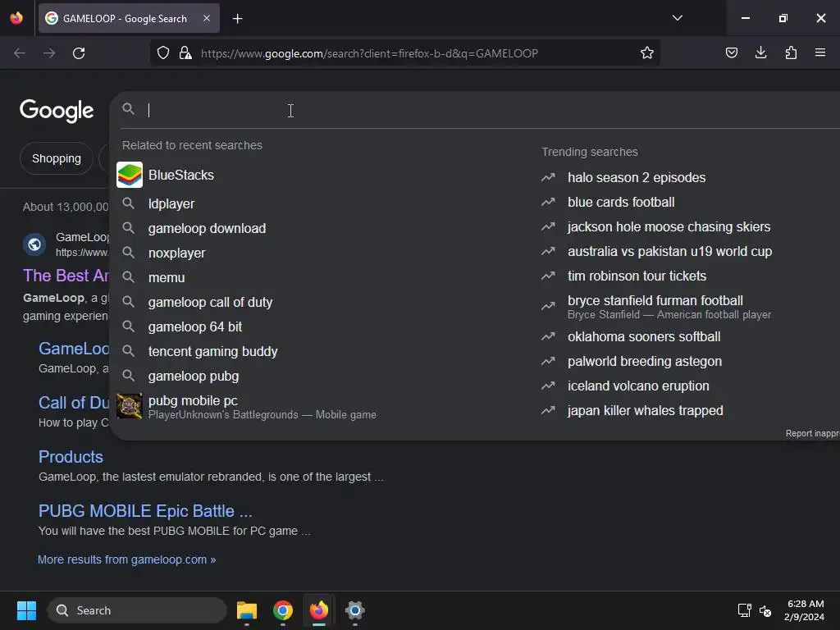Close the GAMELOOP Google Search tab
Image resolution: width=840 pixels, height=630 pixels.
[x=207, y=18]
